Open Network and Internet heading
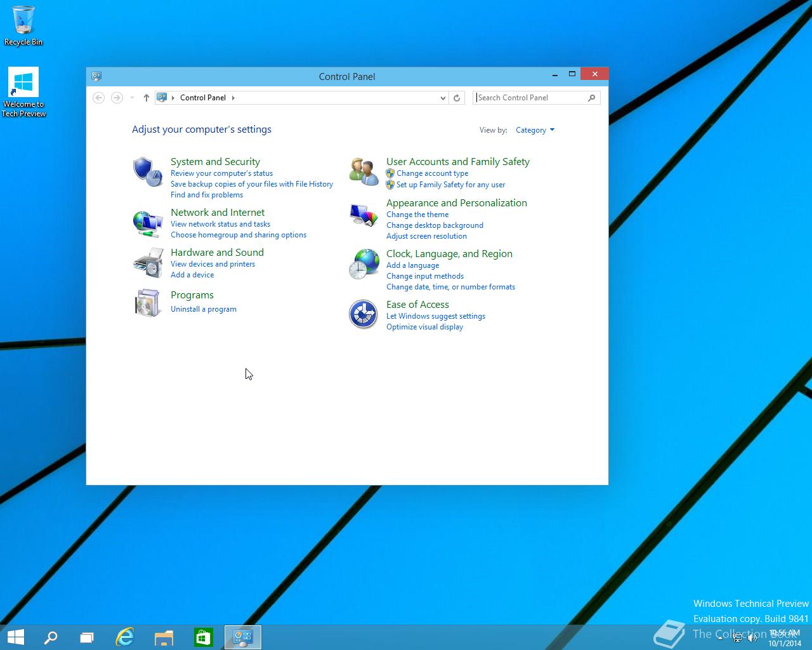This screenshot has width=812, height=650. [x=218, y=213]
